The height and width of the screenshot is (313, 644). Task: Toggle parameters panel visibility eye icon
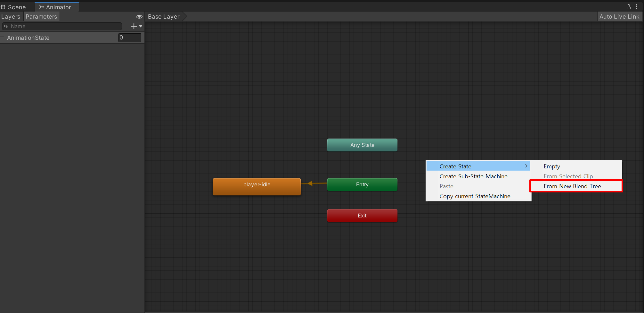click(139, 17)
